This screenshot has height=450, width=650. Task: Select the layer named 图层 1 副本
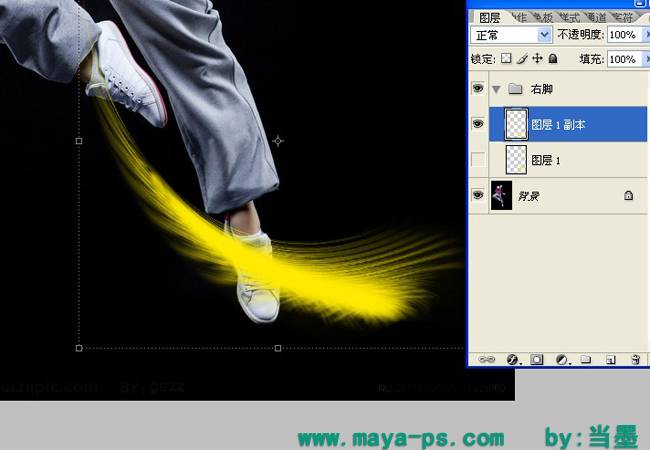coord(558,124)
